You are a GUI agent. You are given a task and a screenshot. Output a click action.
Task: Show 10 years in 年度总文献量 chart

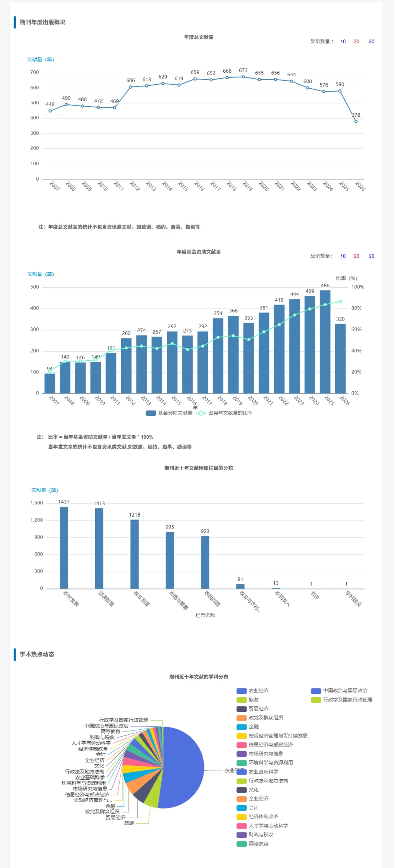(343, 42)
